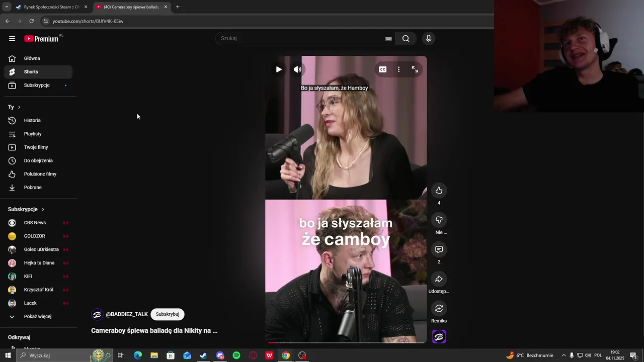Open Pobrane downloads
The height and width of the screenshot is (362, 644).
pyautogui.click(x=38, y=188)
